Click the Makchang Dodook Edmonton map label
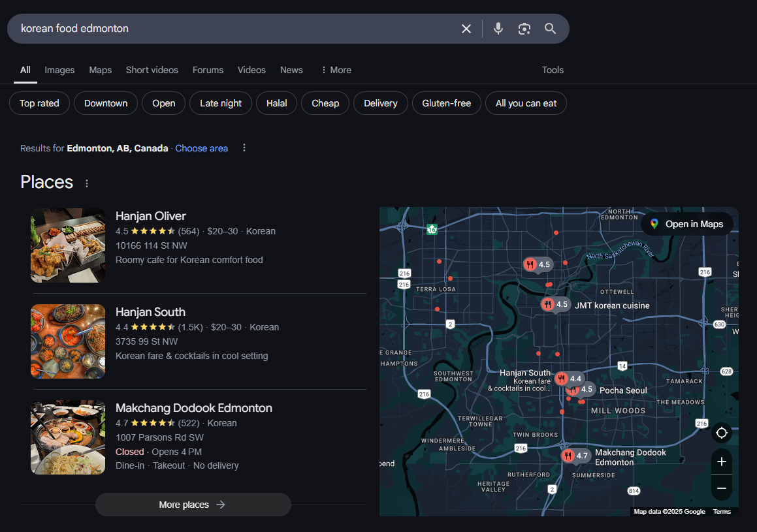The width and height of the screenshot is (757, 532). 630,457
